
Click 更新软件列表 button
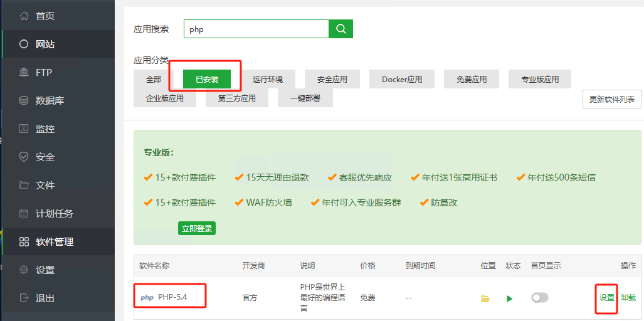pyautogui.click(x=611, y=99)
